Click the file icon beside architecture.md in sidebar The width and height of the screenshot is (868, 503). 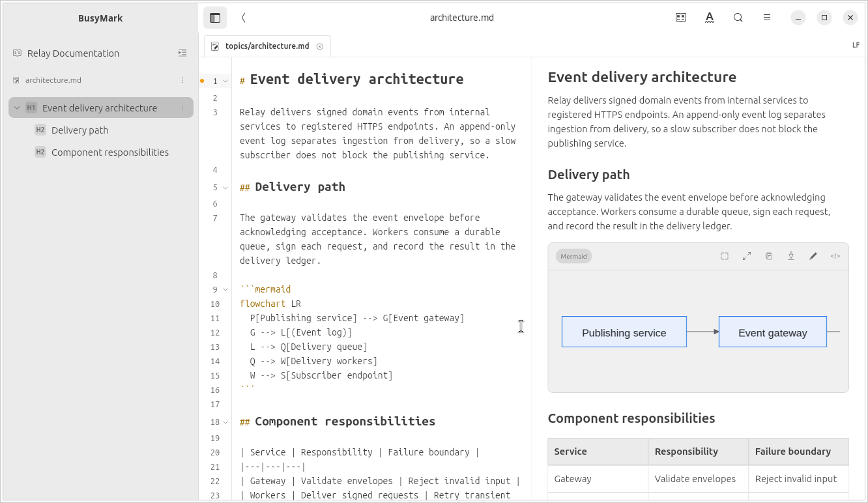point(16,80)
